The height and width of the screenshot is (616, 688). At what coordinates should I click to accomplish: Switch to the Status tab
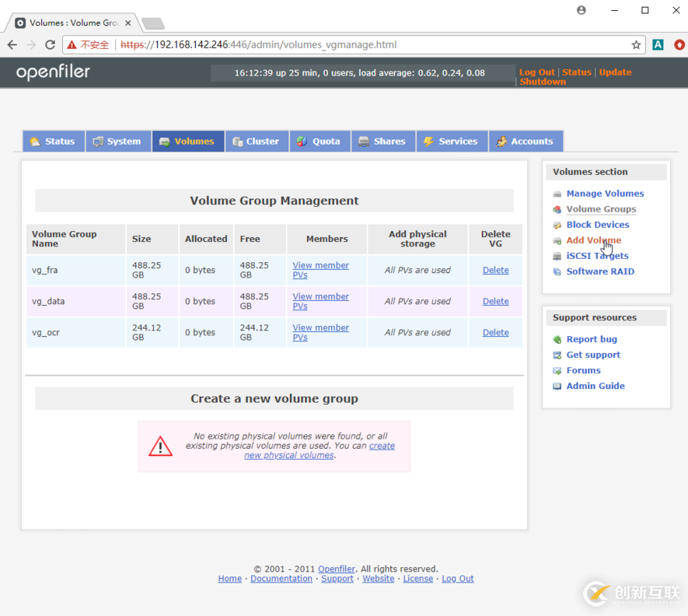(x=53, y=142)
